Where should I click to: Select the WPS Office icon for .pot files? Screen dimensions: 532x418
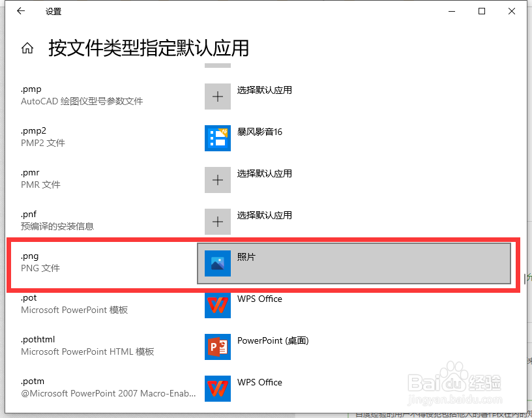click(x=217, y=305)
